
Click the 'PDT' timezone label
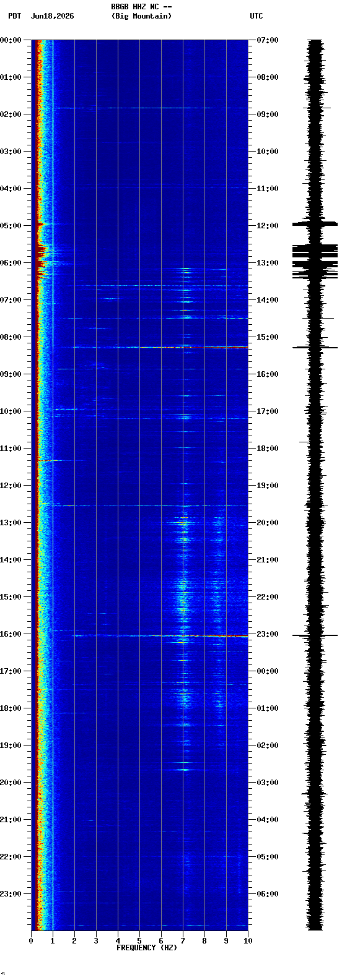pos(14,16)
